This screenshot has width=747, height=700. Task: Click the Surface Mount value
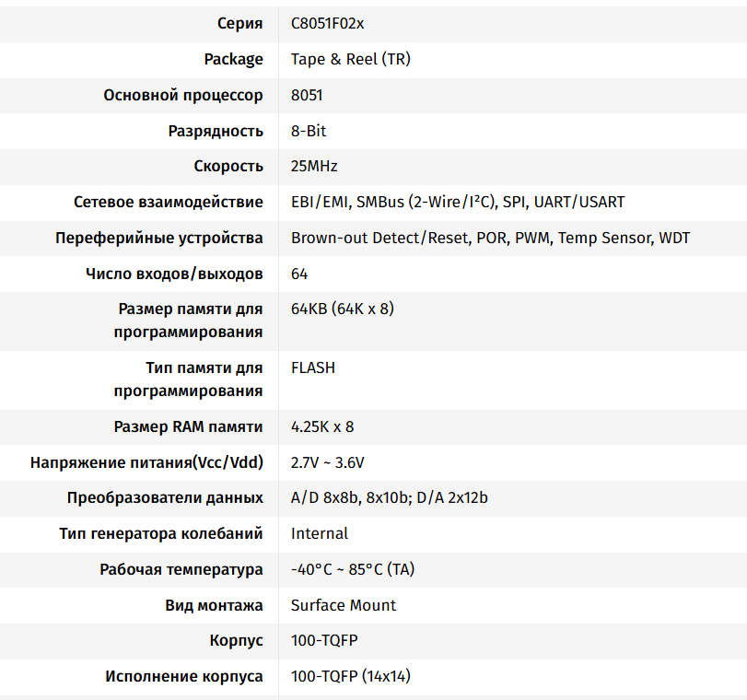343,605
